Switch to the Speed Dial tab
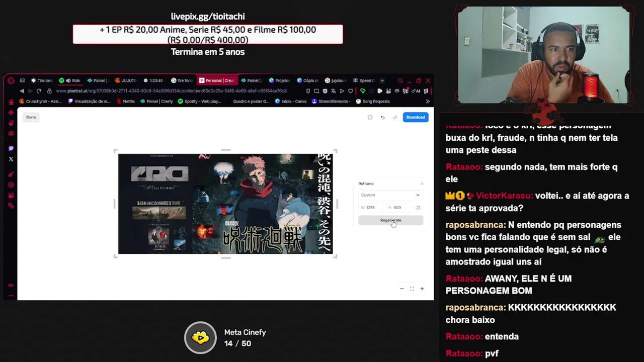Screen dimensions: 644x362 (x=363, y=80)
